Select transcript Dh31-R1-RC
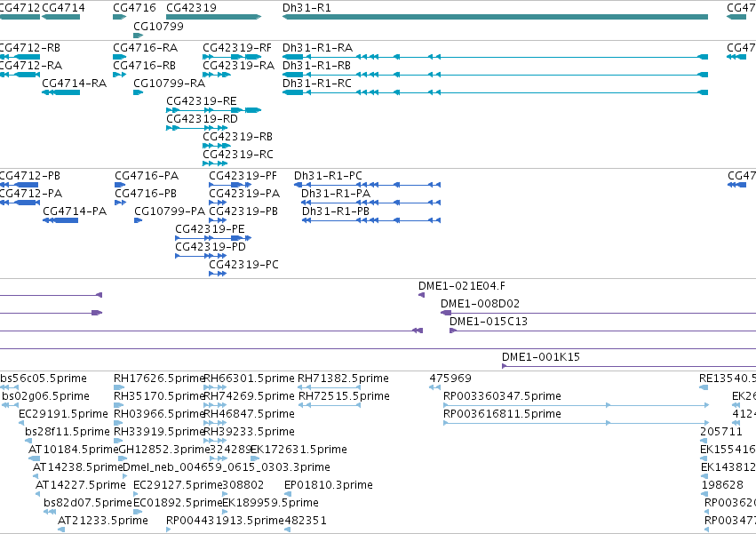756x534 pixels. 495,92
